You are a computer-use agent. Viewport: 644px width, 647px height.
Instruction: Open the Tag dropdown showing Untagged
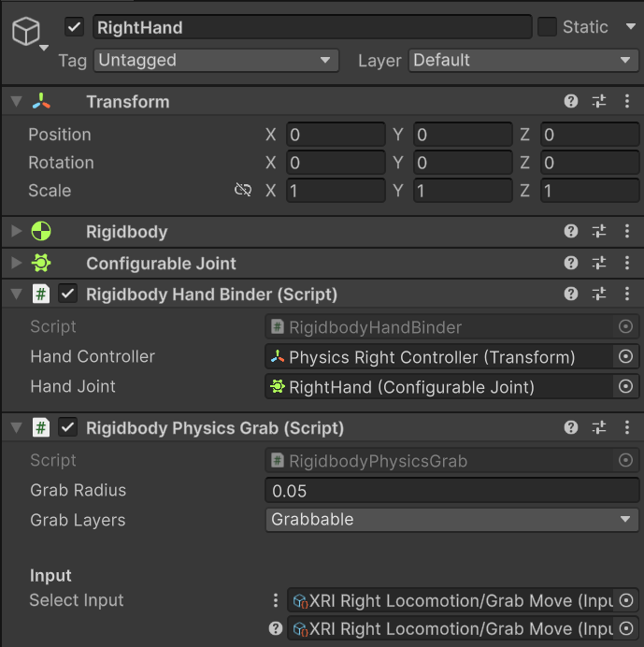216,60
